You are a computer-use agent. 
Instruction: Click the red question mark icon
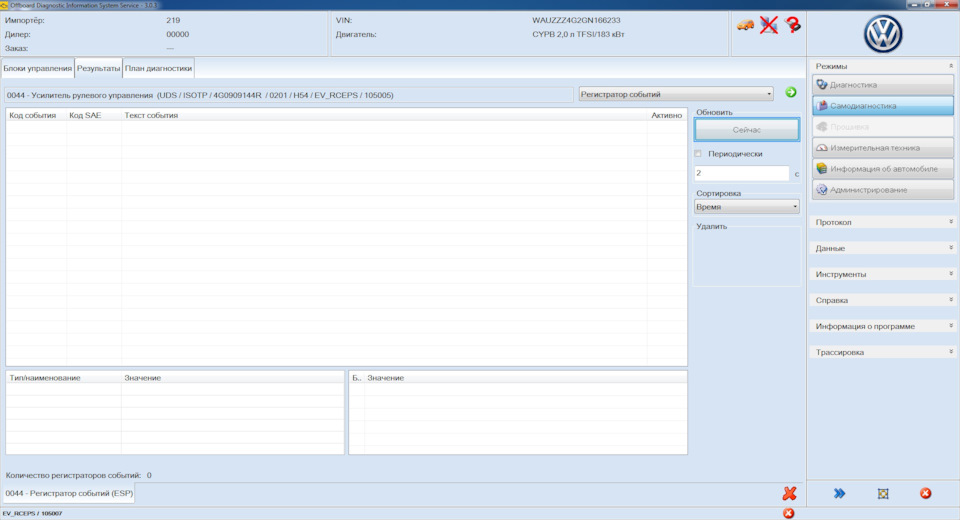coord(793,25)
